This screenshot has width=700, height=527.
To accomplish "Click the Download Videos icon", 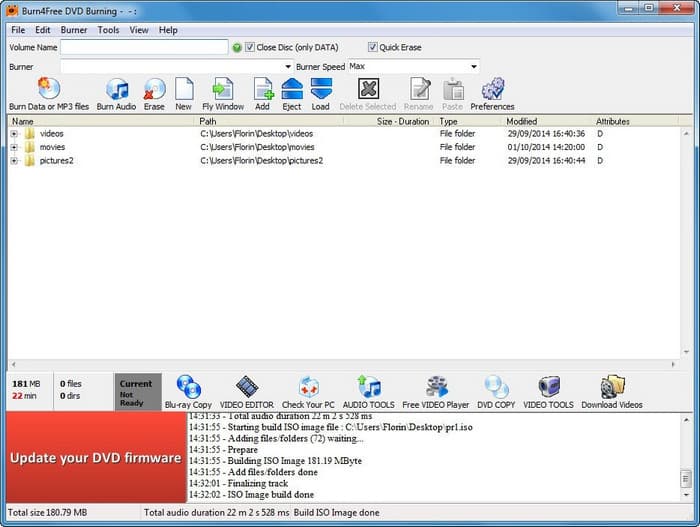I will coord(611,388).
